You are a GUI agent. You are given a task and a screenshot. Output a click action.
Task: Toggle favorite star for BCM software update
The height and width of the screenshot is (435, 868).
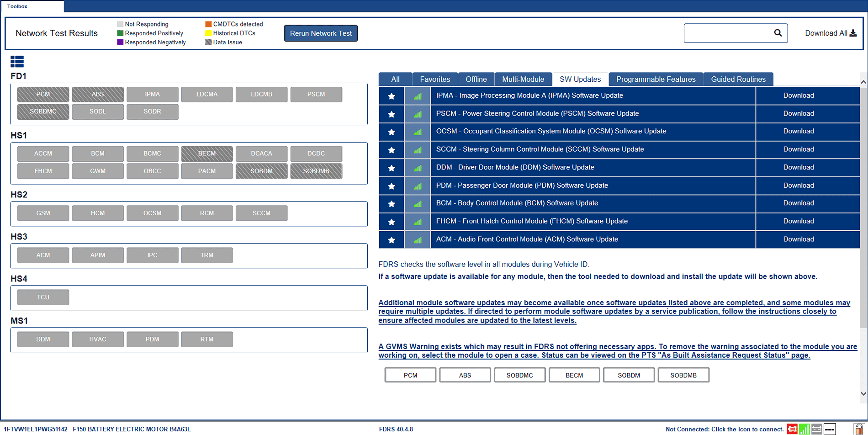point(392,204)
